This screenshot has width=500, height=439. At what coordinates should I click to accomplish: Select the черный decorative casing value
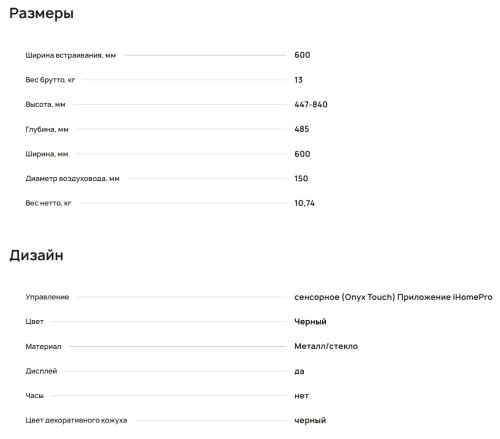(x=310, y=421)
